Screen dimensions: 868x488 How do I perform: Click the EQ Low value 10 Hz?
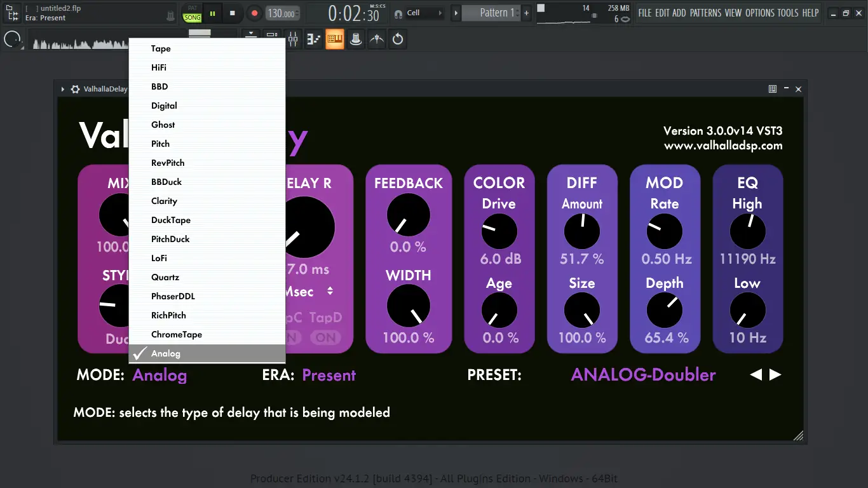pyautogui.click(x=747, y=337)
